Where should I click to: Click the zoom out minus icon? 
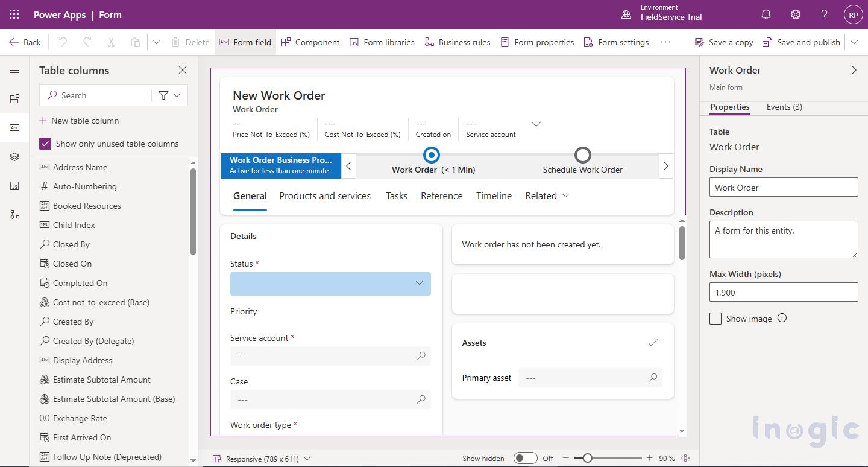click(x=565, y=458)
